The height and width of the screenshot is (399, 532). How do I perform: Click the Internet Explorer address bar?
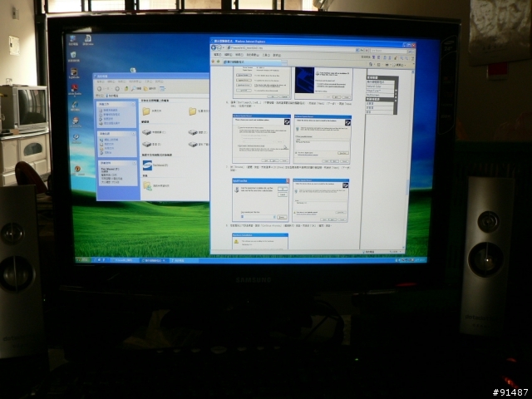point(291,48)
